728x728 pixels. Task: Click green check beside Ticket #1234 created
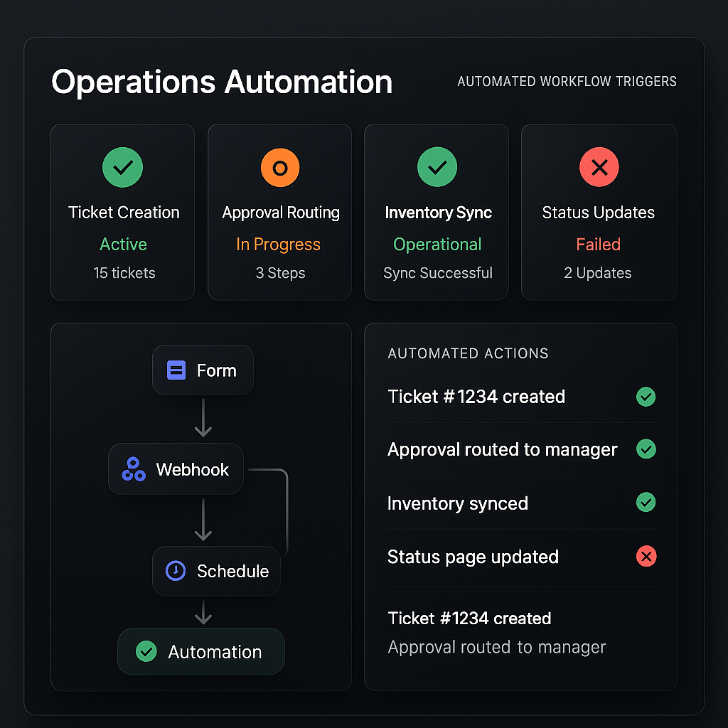(646, 397)
